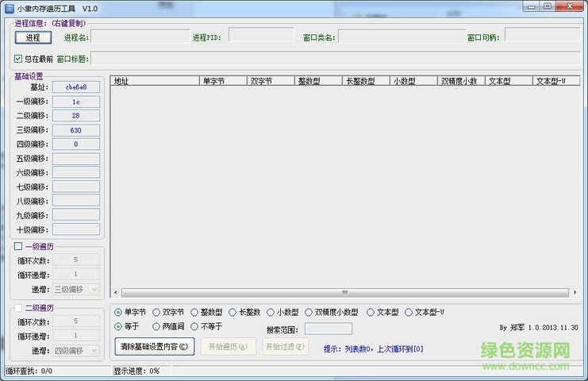The height and width of the screenshot is (381, 588).
Task: Click the 文本型-U column header
Action: 556,81
